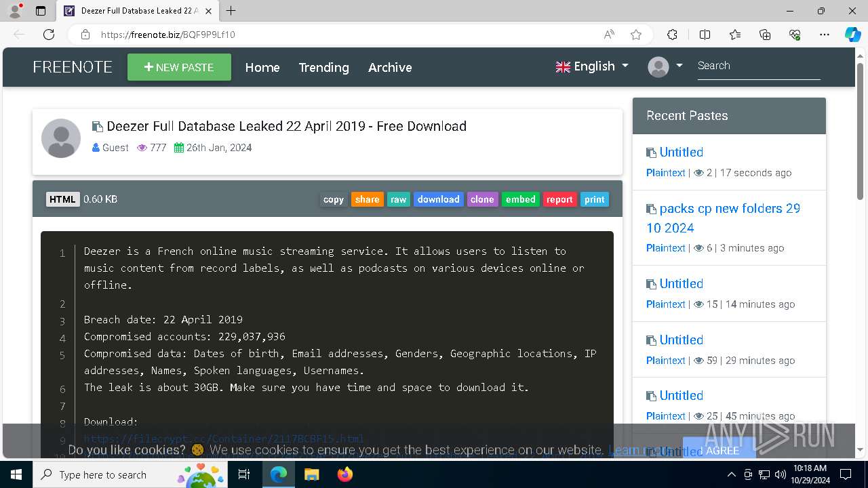
Task: Click the Guest author link
Action: (115, 148)
